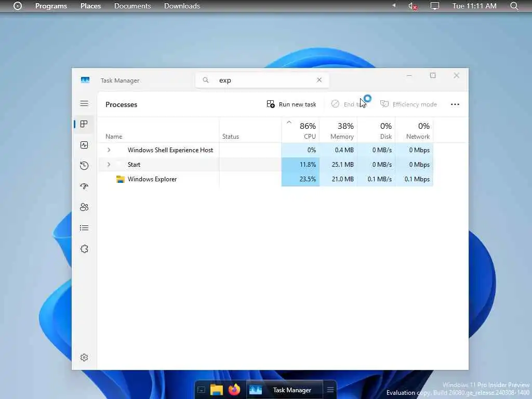Open the Performance page icon in sidebar
The width and height of the screenshot is (532, 399).
click(x=84, y=145)
